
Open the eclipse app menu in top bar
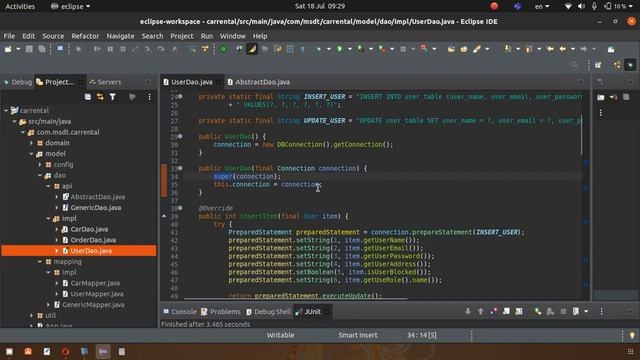[x=70, y=7]
